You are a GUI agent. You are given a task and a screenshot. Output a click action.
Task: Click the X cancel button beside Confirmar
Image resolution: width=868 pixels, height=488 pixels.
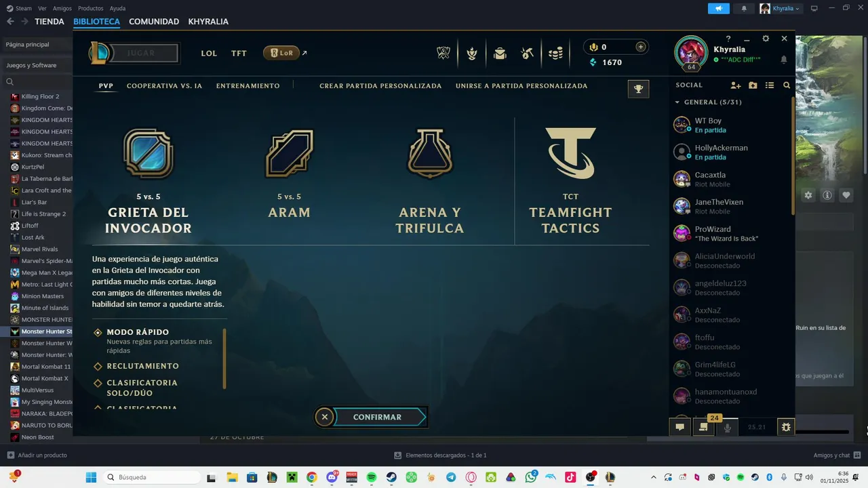[x=325, y=417]
